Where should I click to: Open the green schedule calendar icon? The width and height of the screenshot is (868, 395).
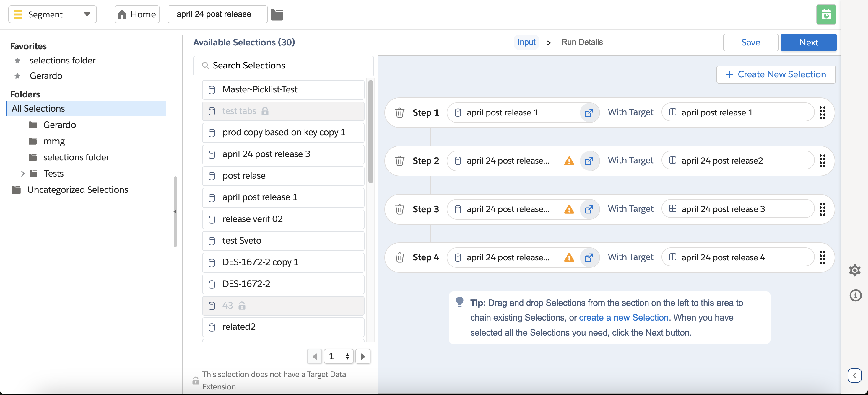[826, 14]
